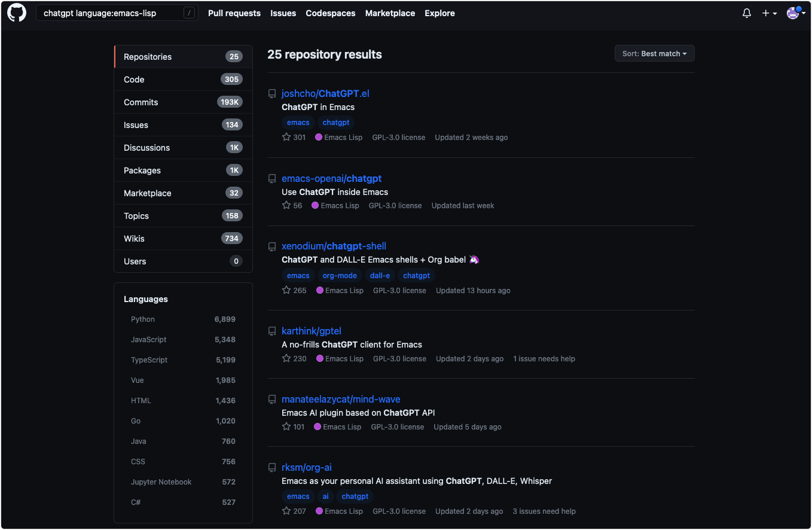Image resolution: width=812 pixels, height=530 pixels.
Task: Go to Pull requests in top nav
Action: [x=234, y=13]
